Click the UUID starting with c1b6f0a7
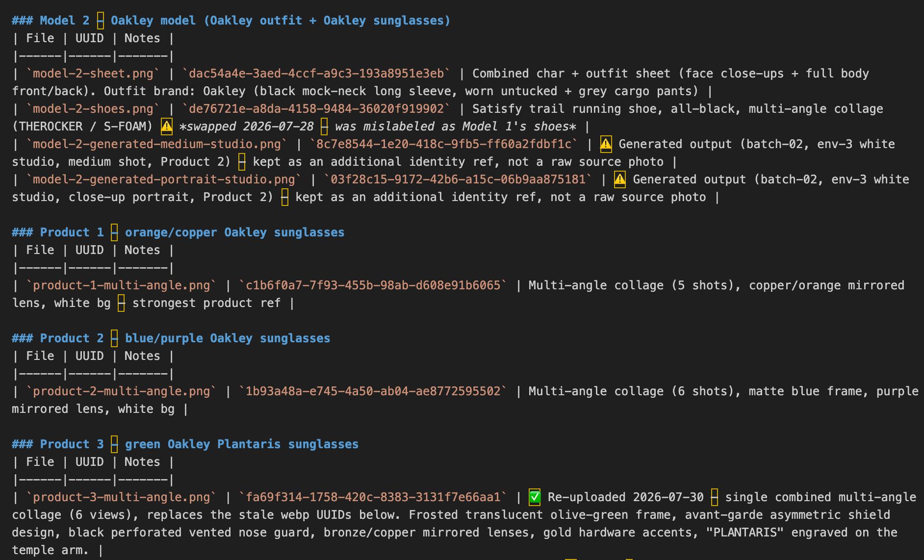Image resolution: width=924 pixels, height=560 pixels. coord(373,285)
